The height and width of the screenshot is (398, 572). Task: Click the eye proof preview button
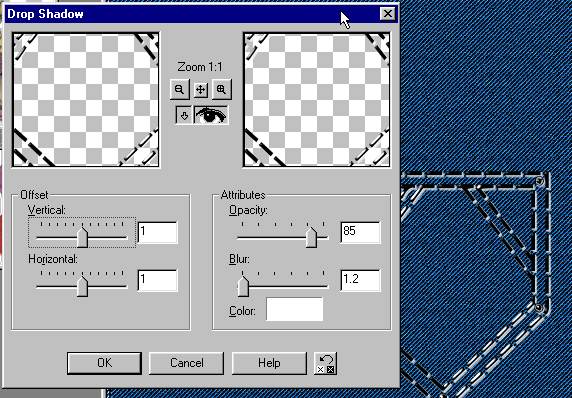[211, 116]
